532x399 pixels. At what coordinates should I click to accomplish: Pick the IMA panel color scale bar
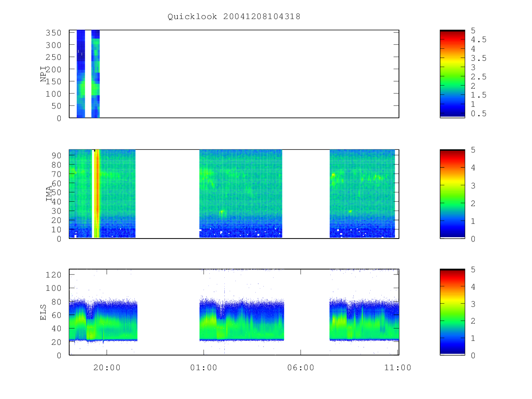452,194
